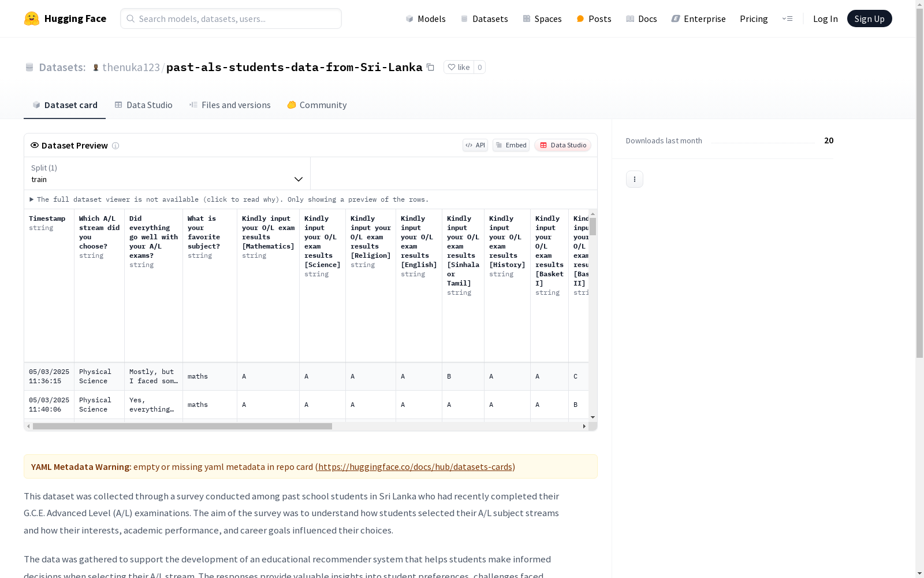
Task: Click the Embed button
Action: pos(511,145)
